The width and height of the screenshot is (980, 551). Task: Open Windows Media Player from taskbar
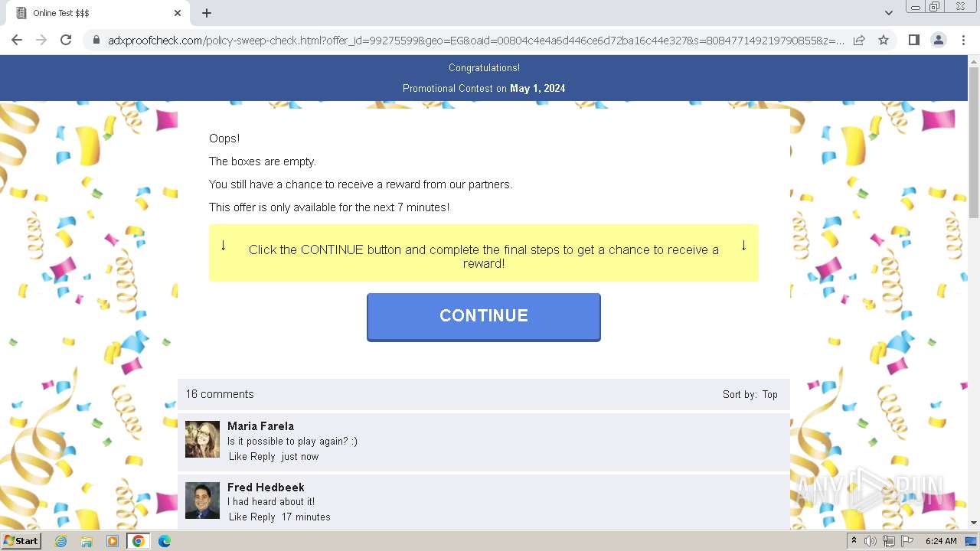pyautogui.click(x=113, y=541)
